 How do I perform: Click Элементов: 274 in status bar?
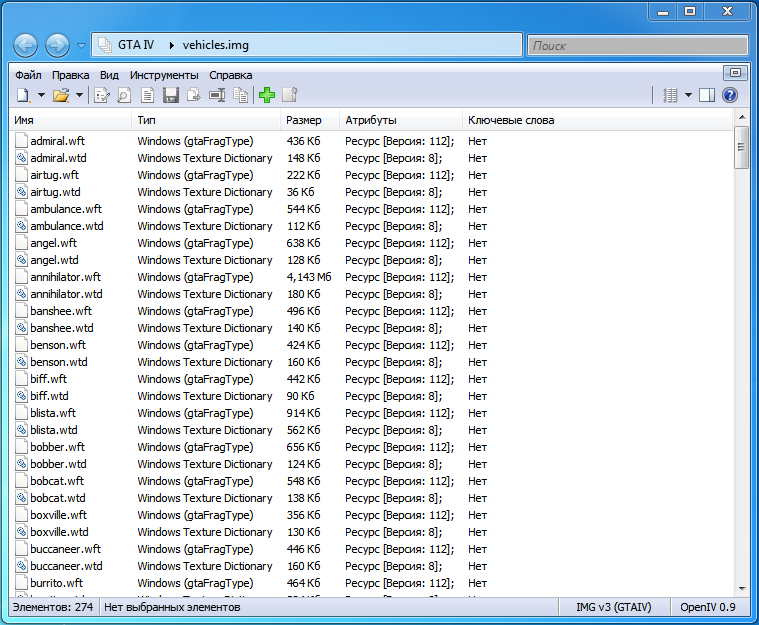[53, 607]
